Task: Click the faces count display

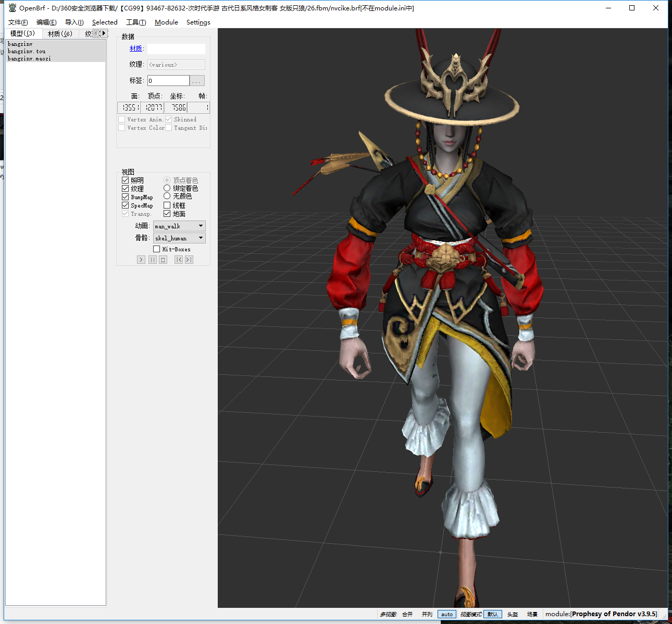Action: 129,107
